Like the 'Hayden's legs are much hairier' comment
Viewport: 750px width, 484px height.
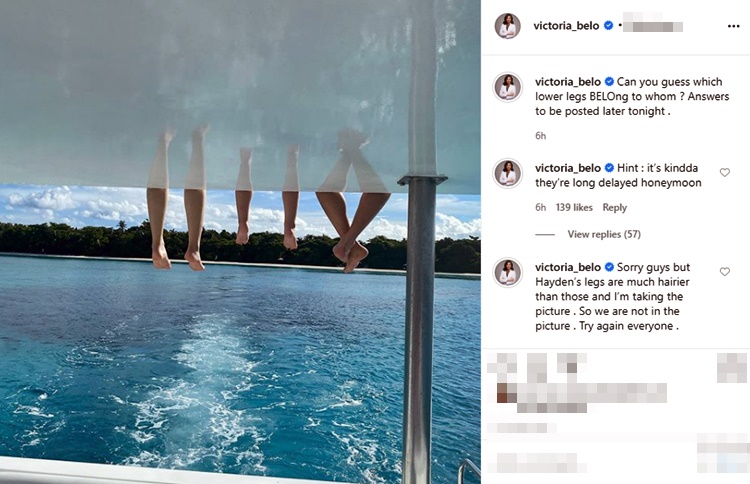pos(725,272)
